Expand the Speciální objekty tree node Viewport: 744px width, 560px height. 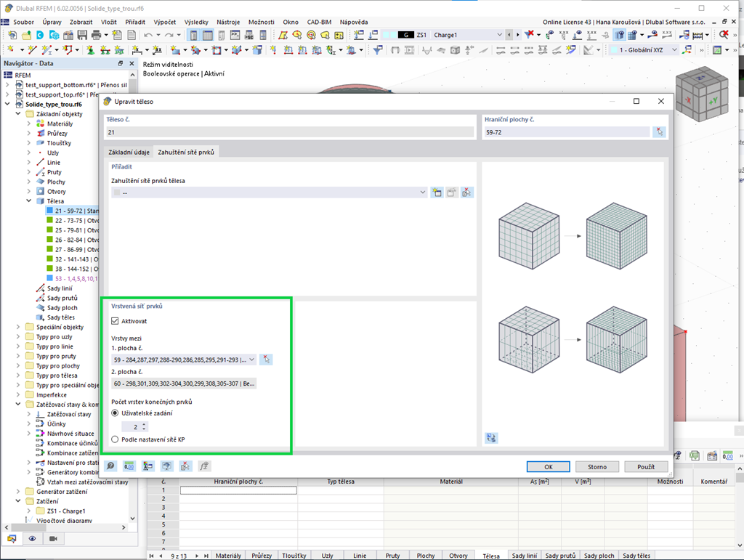click(x=18, y=327)
